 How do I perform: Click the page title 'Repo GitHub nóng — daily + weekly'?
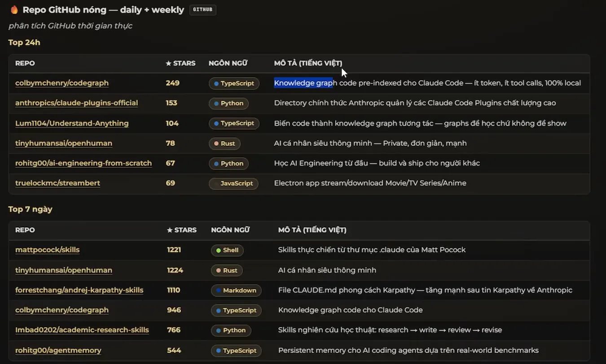click(103, 9)
